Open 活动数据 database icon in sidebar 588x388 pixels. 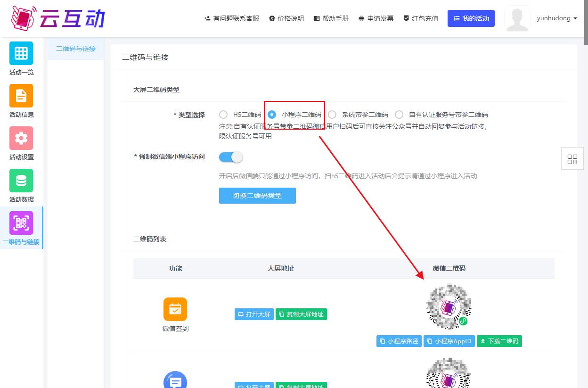click(21, 181)
